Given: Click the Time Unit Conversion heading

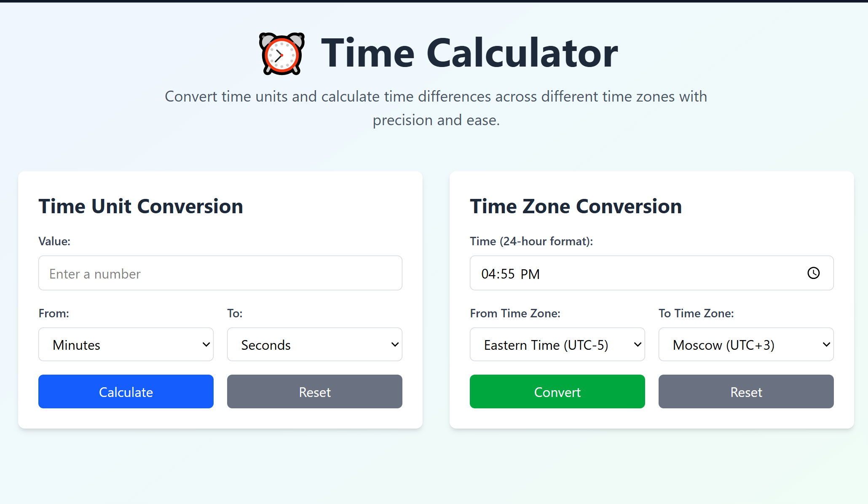Looking at the screenshot, I should 141,206.
